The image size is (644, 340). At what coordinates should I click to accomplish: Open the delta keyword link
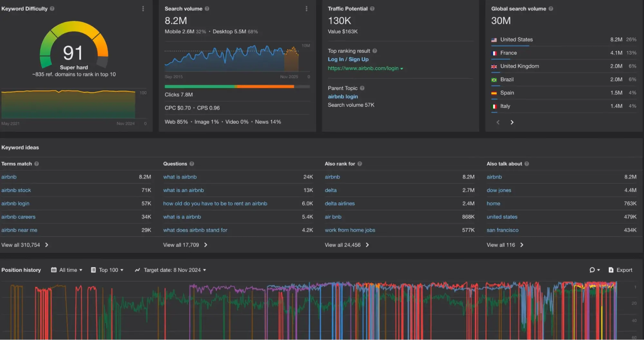(x=331, y=190)
